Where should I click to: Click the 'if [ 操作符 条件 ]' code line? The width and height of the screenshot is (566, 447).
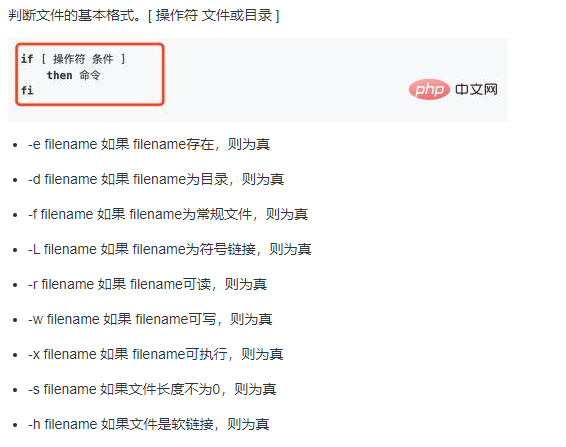pyautogui.click(x=73, y=58)
